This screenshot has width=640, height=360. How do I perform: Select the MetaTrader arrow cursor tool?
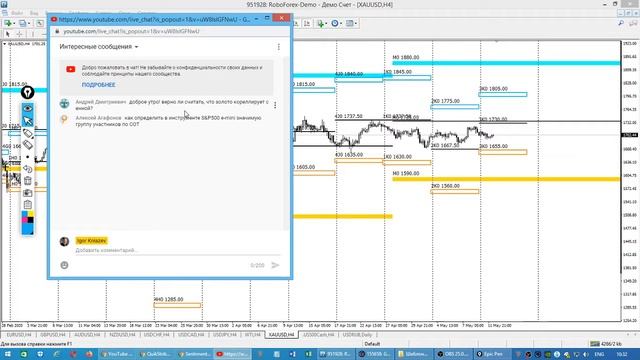7,34
